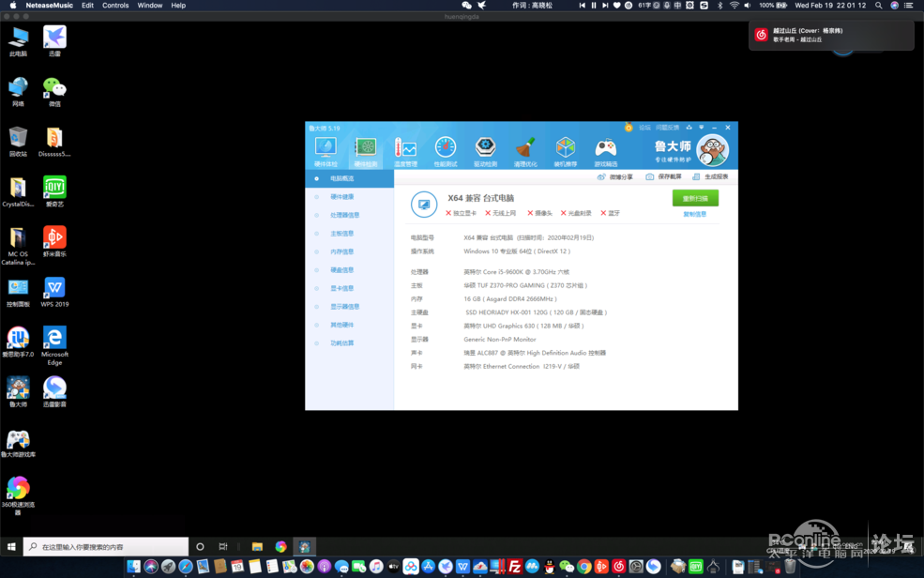Open the Window menu in Mac menu bar
Image resolution: width=924 pixels, height=578 pixels.
click(x=150, y=6)
